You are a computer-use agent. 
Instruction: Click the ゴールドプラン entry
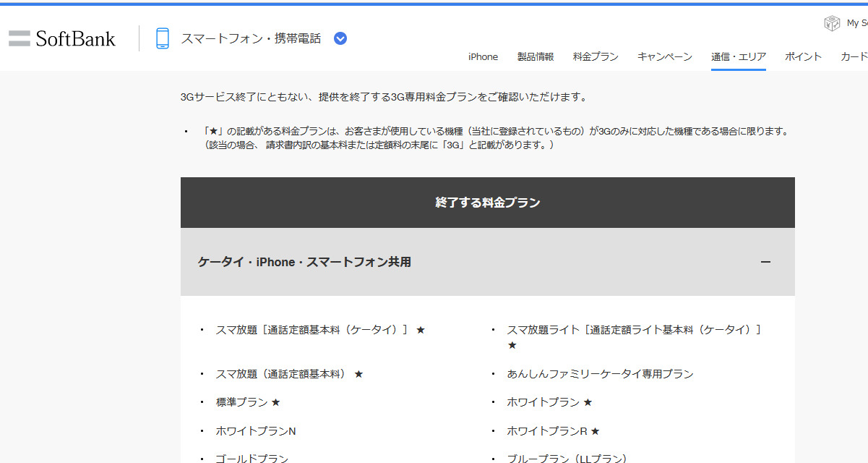pyautogui.click(x=252, y=459)
